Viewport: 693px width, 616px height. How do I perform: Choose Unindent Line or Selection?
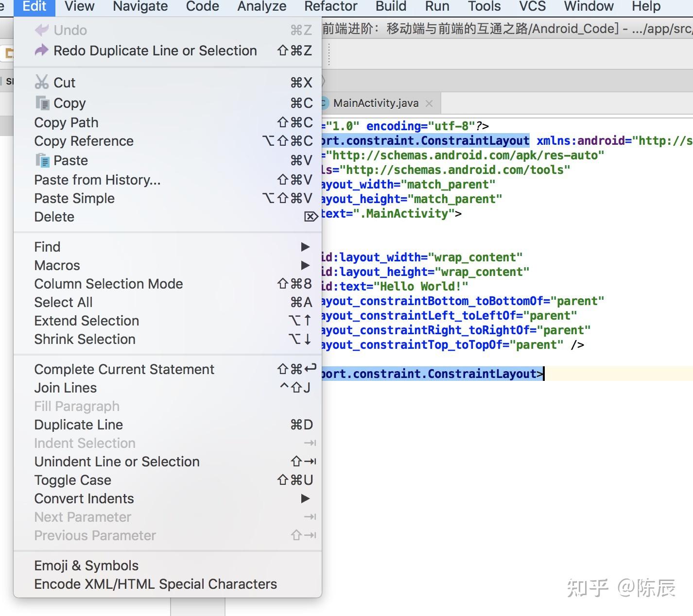point(168,462)
